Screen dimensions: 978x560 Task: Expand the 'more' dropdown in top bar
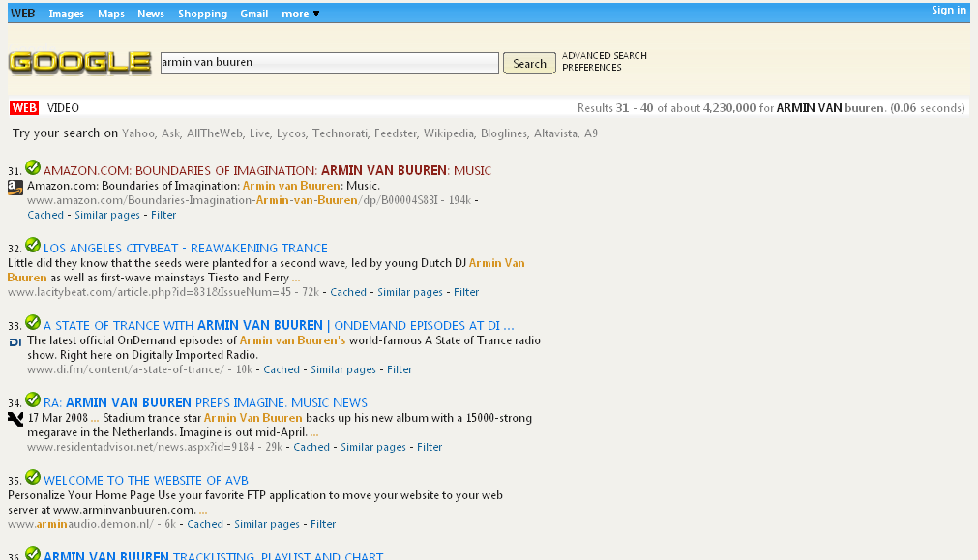(301, 14)
